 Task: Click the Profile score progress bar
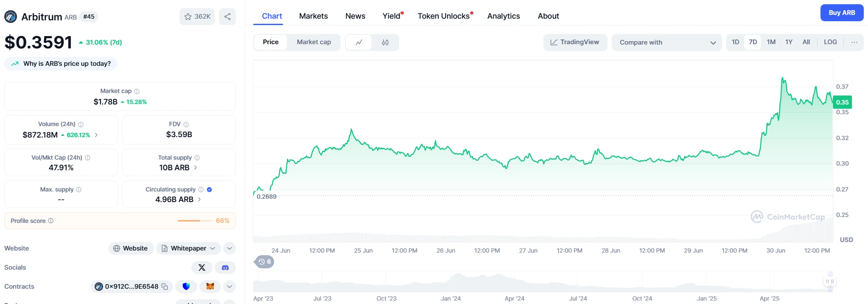pos(194,221)
